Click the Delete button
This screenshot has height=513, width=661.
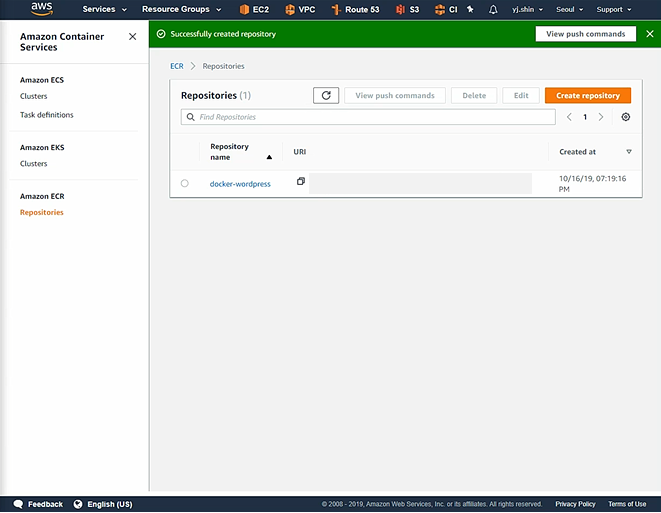[x=474, y=96]
